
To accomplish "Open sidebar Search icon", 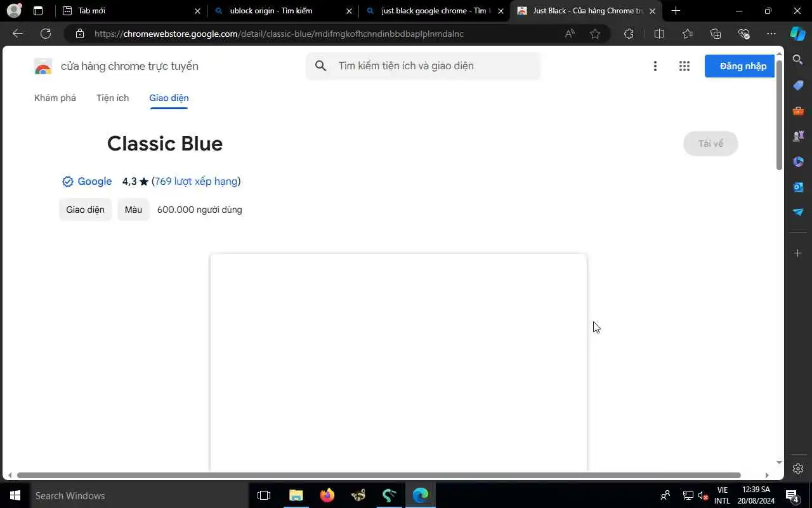I will [x=798, y=60].
